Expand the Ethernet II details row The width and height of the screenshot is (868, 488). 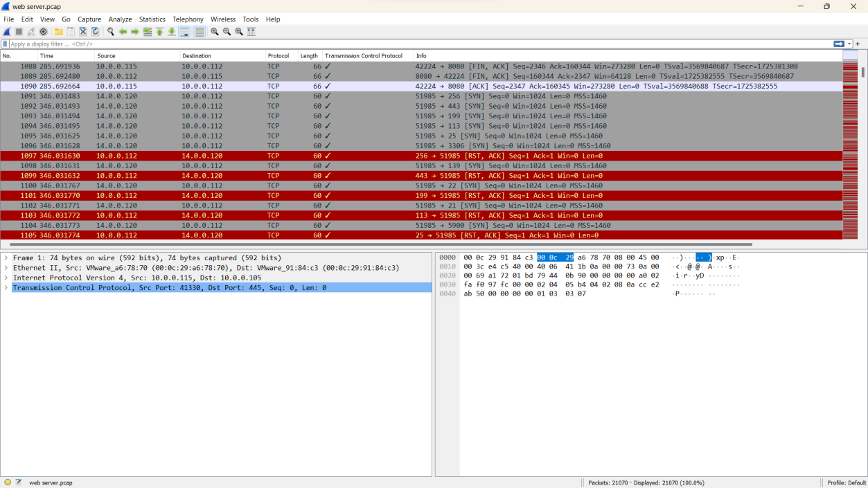[6, 268]
